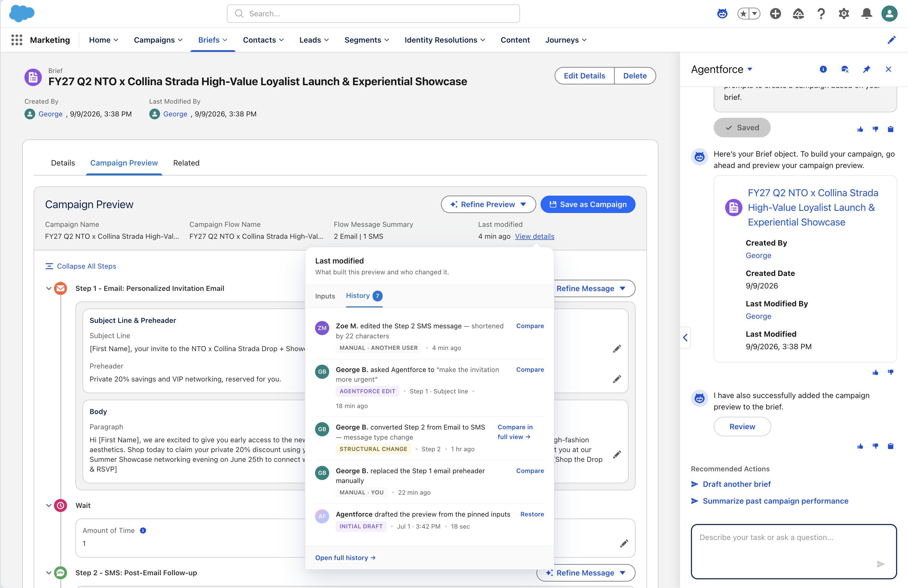Click Collapse All Steps

click(x=81, y=266)
